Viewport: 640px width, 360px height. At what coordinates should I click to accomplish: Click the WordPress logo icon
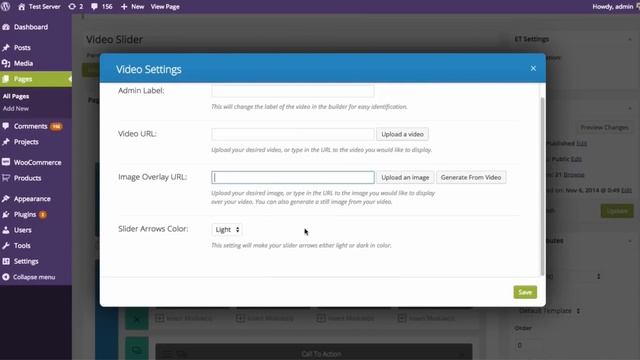coord(5,7)
